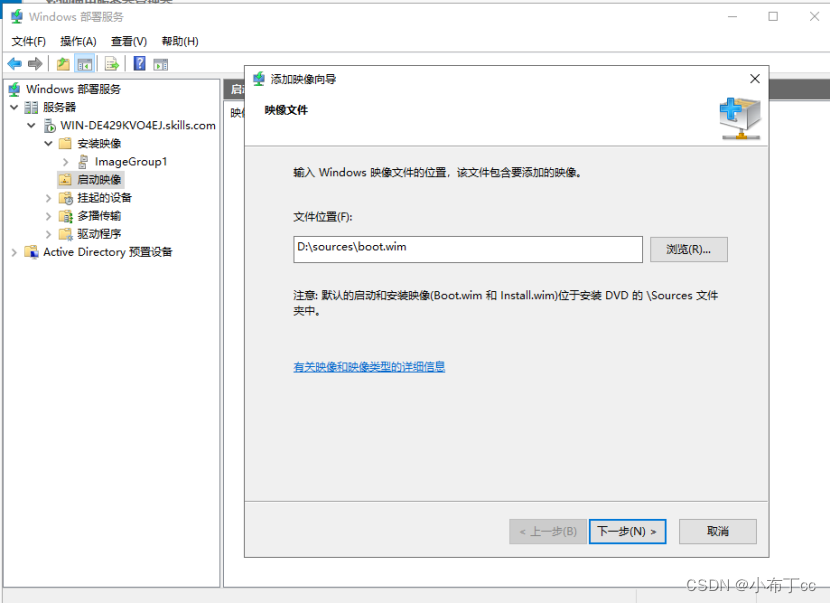Select 多播传输 tree label
This screenshot has height=603, width=831.
99,216
